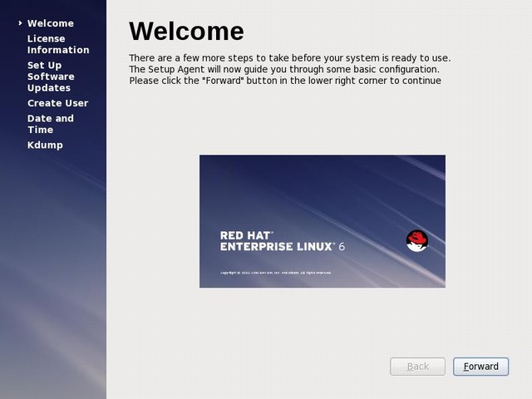Click the text "There are a few more steps"

[290, 58]
